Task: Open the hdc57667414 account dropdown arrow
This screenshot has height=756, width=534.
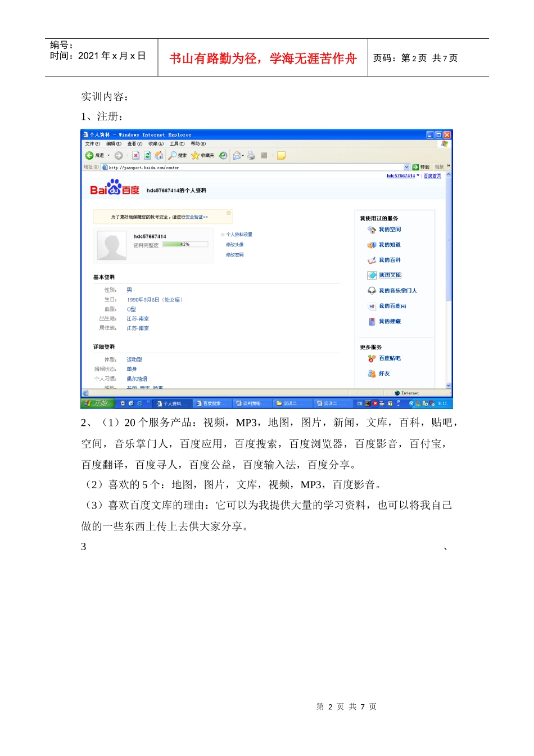Action: pyautogui.click(x=418, y=175)
